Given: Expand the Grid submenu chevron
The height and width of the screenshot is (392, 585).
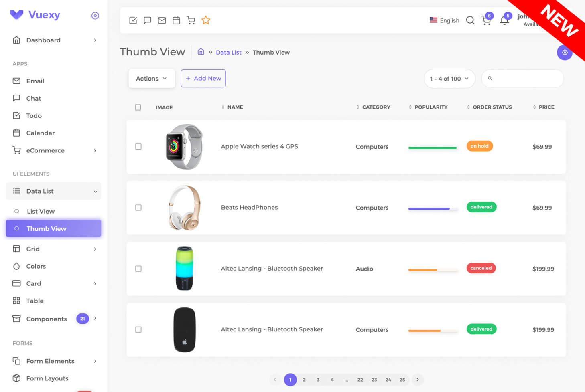Looking at the screenshot, I should pyautogui.click(x=95, y=249).
